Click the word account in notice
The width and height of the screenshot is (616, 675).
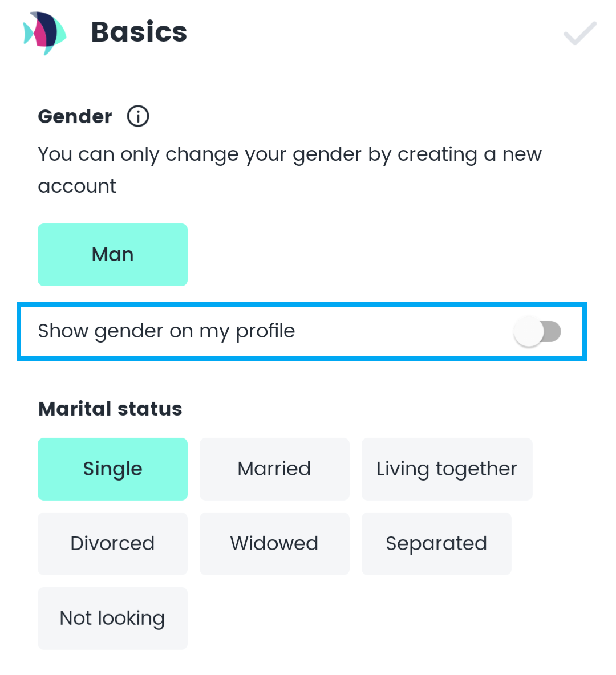click(x=77, y=186)
